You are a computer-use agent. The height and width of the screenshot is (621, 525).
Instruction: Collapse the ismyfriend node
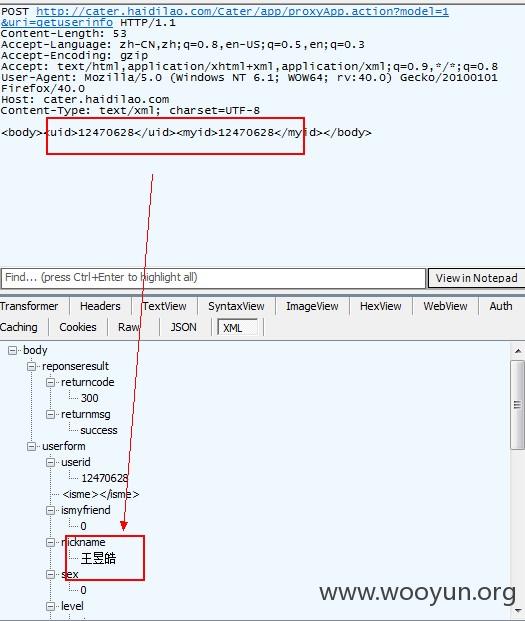click(x=51, y=511)
